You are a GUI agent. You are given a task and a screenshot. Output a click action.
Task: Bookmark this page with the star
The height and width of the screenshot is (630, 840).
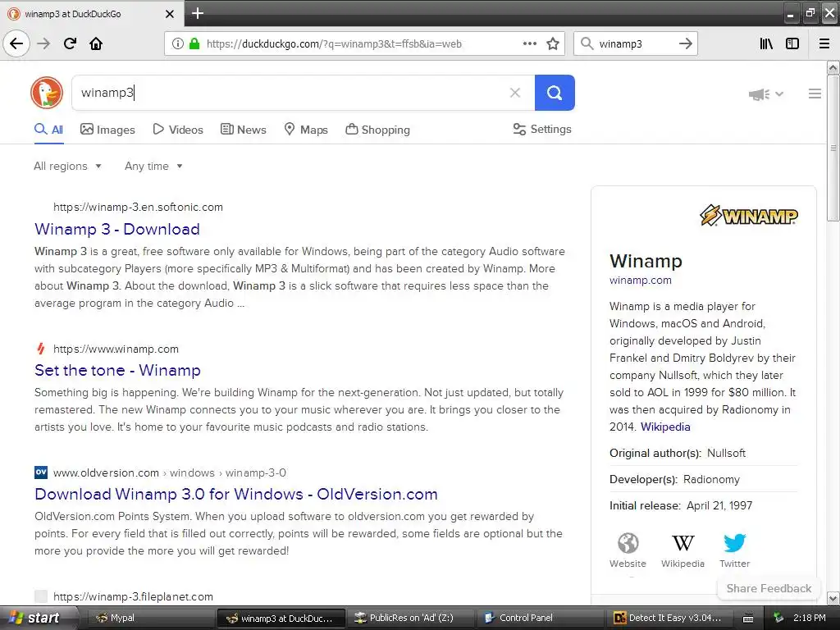(x=553, y=43)
